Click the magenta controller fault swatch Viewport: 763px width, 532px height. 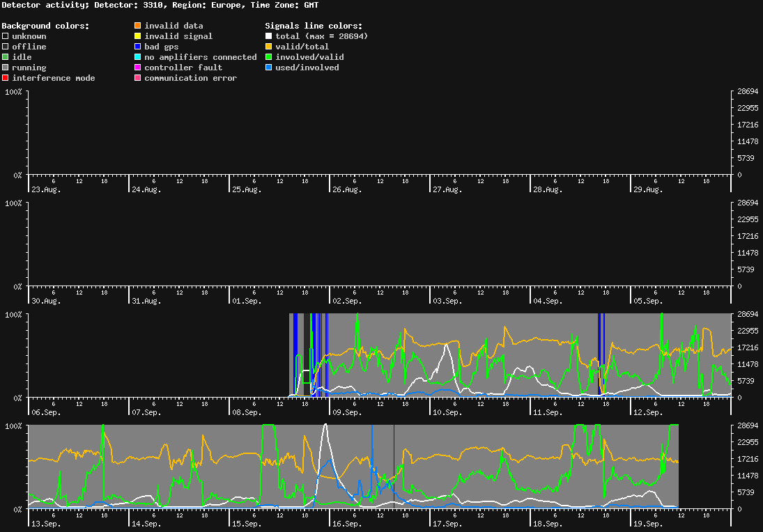tap(138, 68)
